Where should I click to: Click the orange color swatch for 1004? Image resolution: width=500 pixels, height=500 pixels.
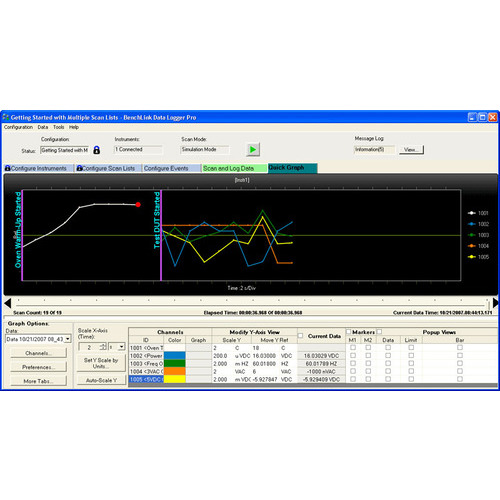[175, 371]
